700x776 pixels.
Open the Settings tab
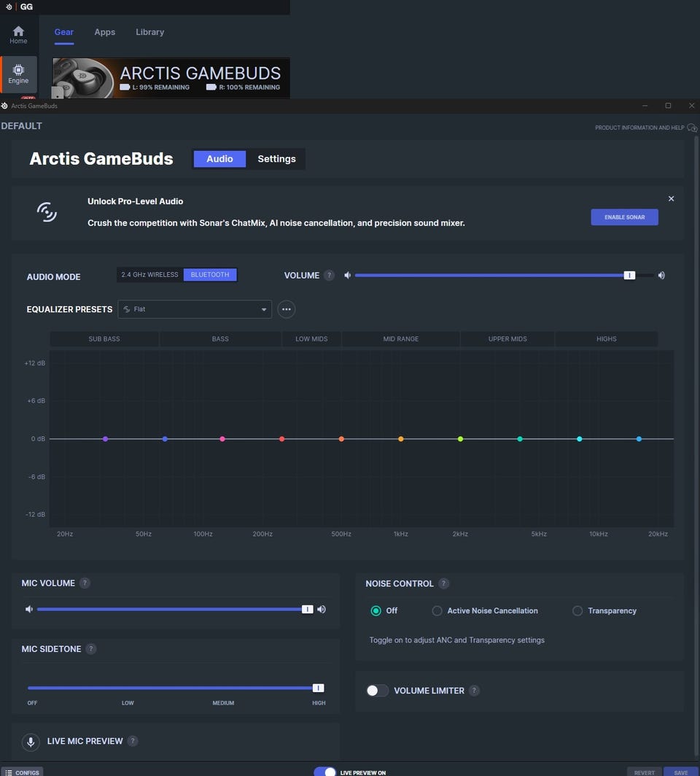276,159
